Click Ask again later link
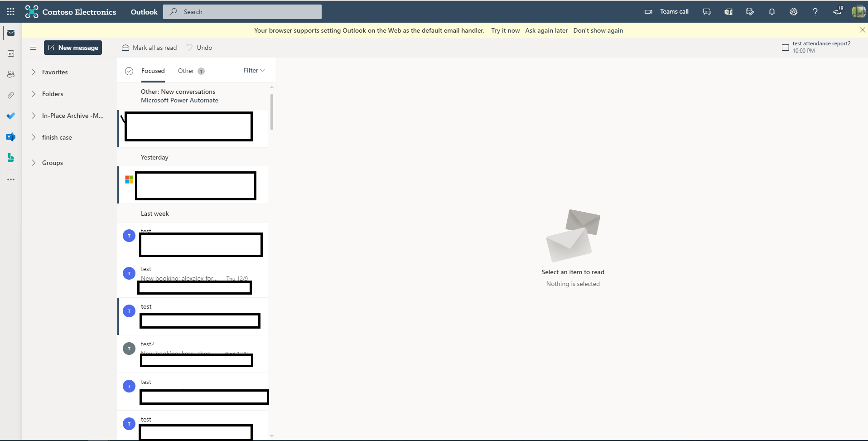 (x=546, y=30)
